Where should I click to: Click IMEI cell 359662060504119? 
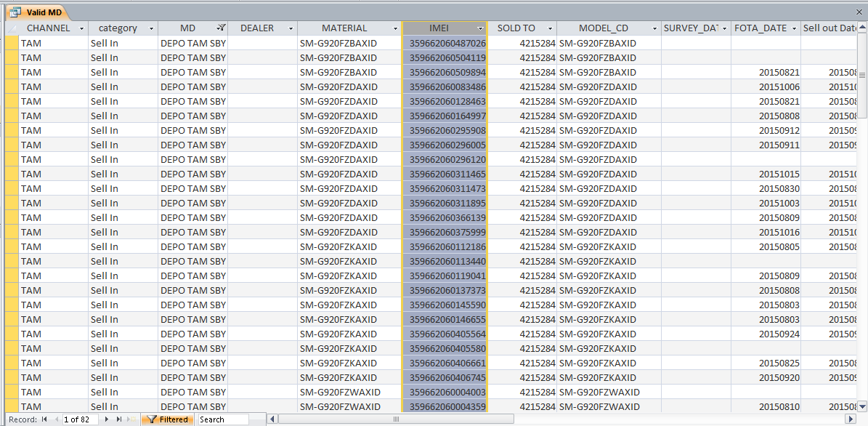click(x=445, y=57)
